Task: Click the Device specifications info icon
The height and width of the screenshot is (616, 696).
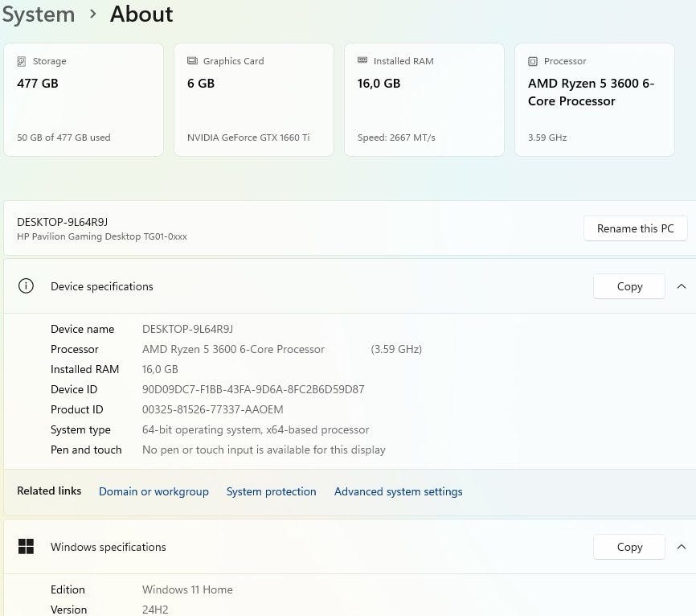Action: tap(26, 286)
